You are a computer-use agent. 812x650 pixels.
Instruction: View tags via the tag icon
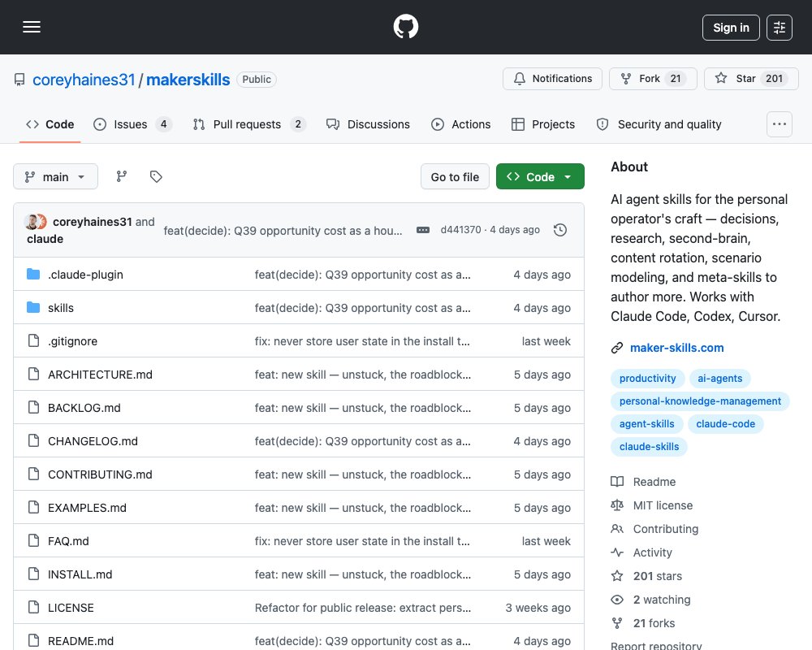click(156, 177)
